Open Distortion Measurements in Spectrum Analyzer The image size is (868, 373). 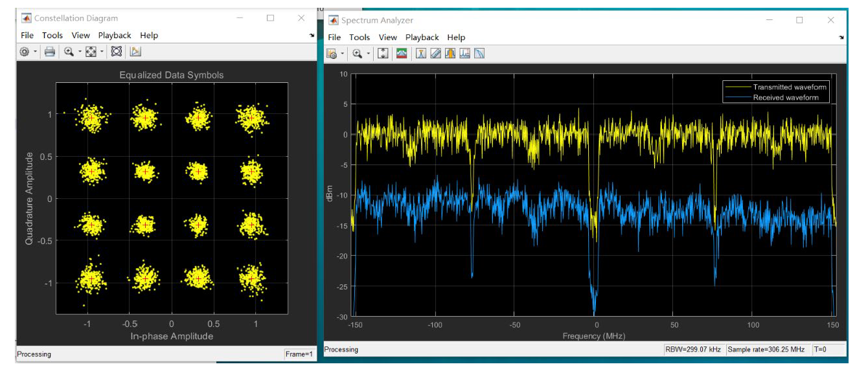(x=464, y=54)
